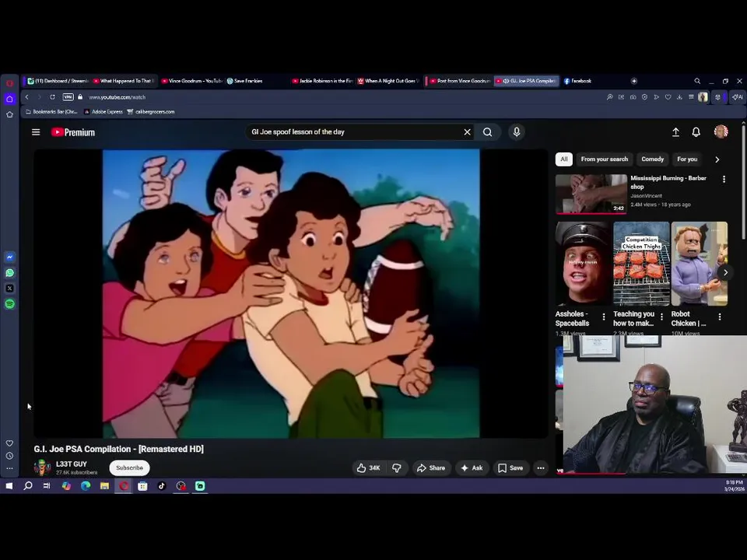
Task: Subscribe to L33T GUY channel
Action: coord(130,468)
